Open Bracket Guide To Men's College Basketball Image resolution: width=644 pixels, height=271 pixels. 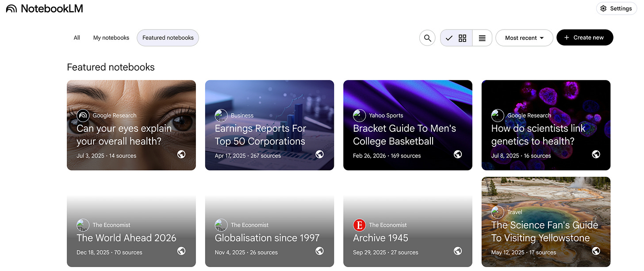point(408,125)
